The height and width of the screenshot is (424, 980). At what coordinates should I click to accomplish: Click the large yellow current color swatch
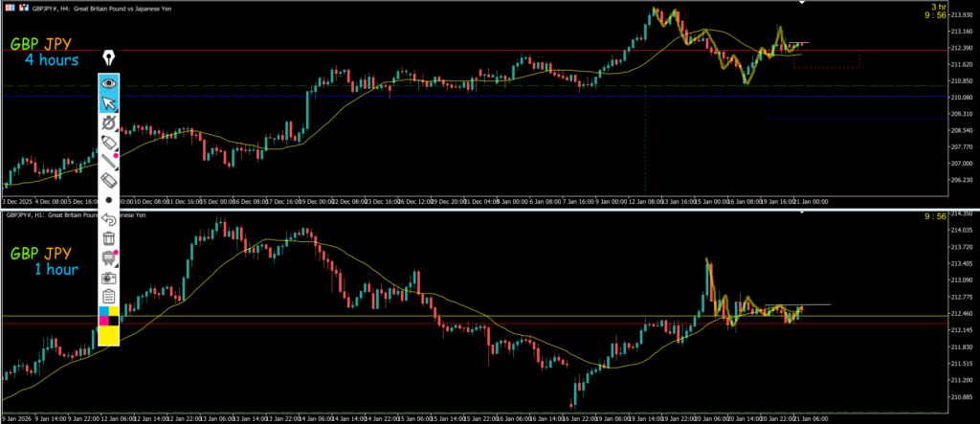click(109, 335)
